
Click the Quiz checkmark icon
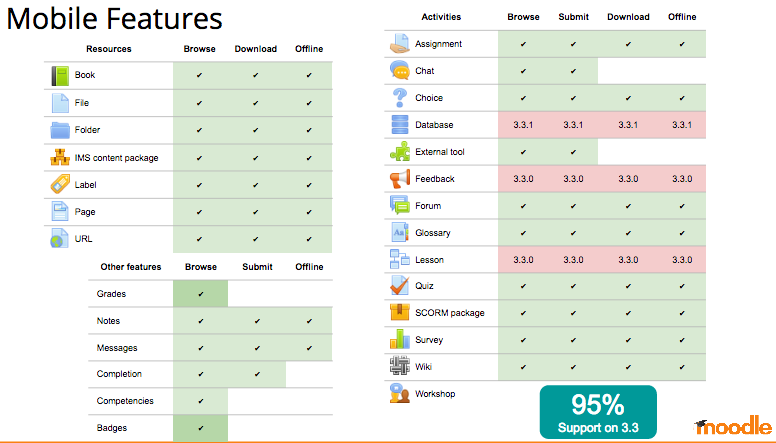point(399,285)
